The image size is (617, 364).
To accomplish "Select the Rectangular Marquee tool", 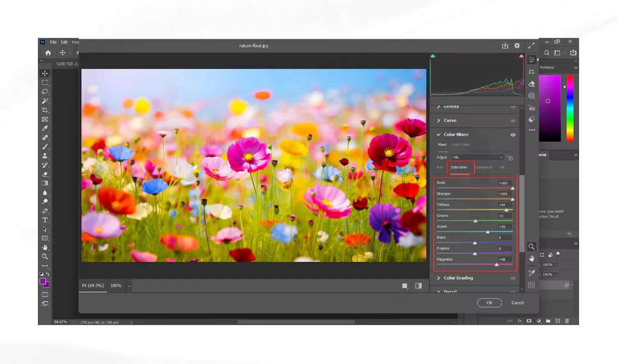I will (x=45, y=82).
